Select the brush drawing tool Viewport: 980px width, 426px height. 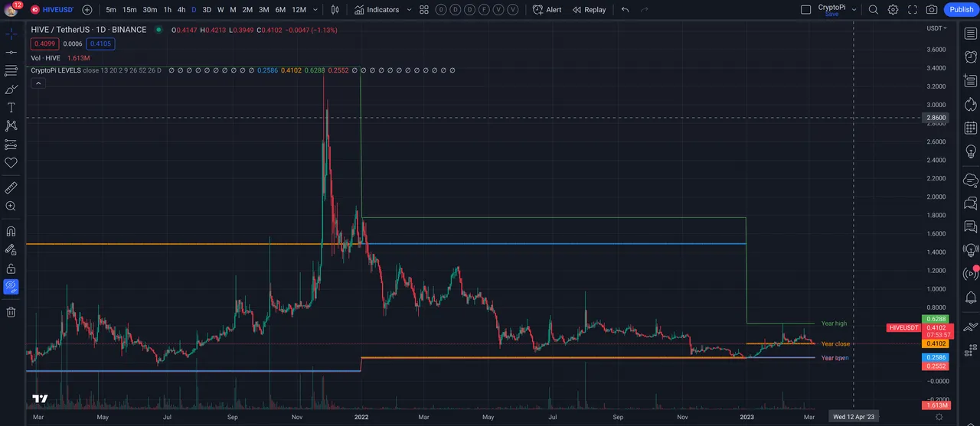pos(11,89)
